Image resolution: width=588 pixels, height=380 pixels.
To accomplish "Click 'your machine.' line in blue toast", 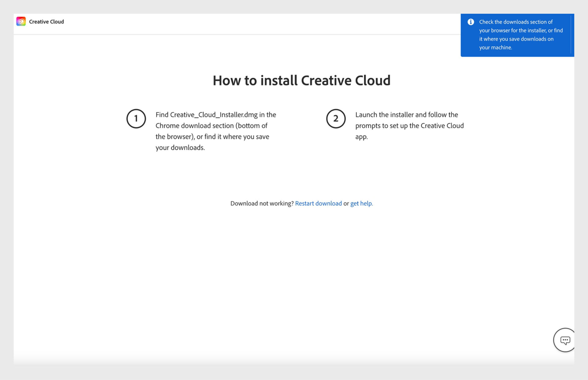I will coord(495,47).
